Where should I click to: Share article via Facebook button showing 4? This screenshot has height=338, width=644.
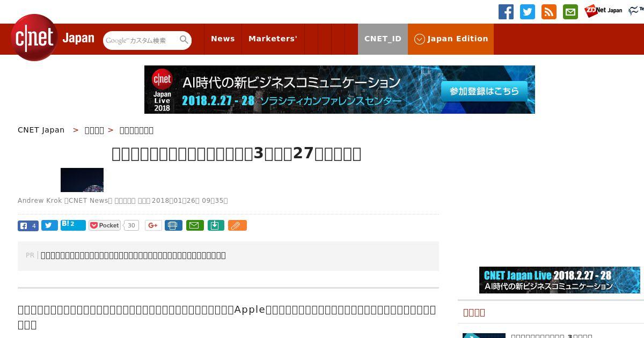click(x=28, y=226)
